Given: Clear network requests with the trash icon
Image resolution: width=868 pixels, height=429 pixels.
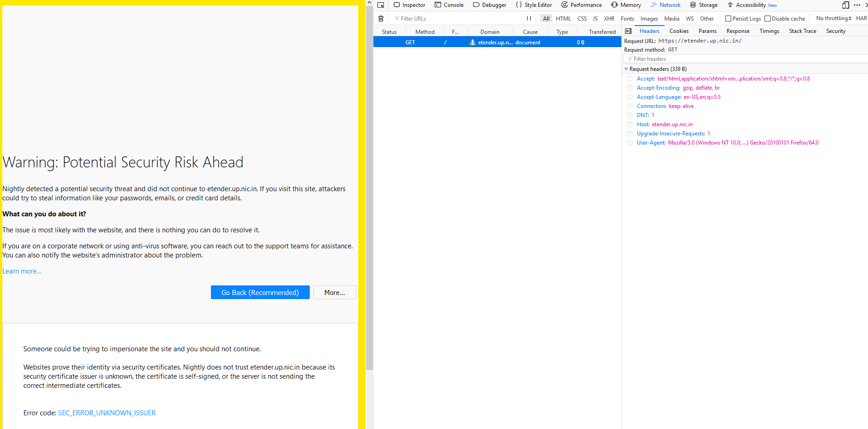Looking at the screenshot, I should click(381, 18).
